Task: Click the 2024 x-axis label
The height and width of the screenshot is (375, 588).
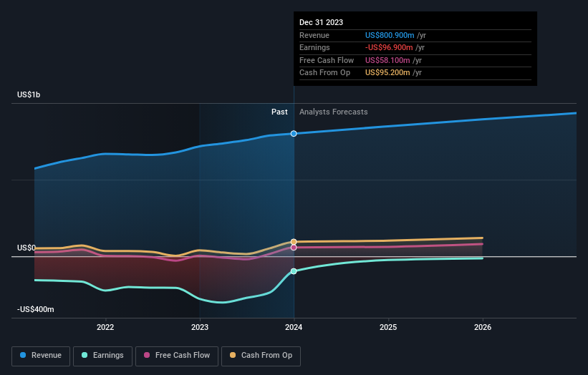Action: 294,328
